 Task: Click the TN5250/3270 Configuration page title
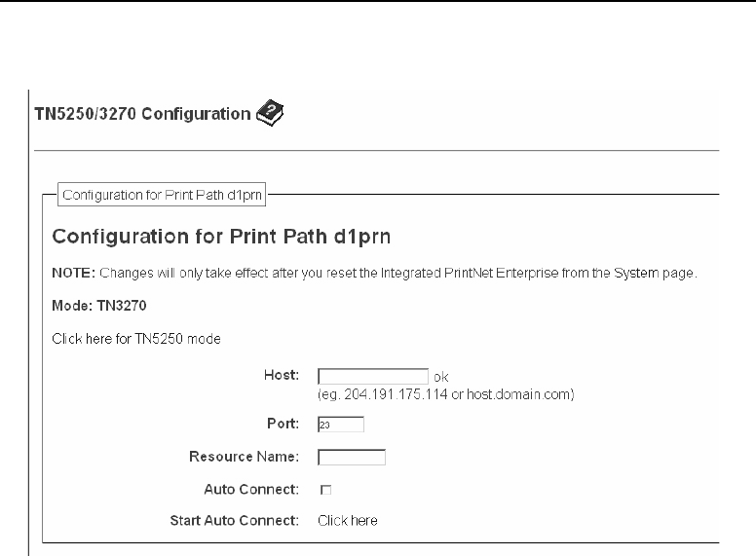142,115
